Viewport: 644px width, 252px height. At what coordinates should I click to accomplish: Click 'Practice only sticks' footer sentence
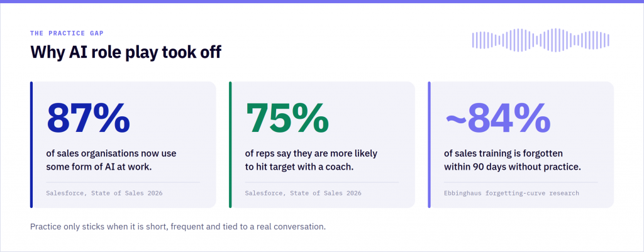coord(178,227)
